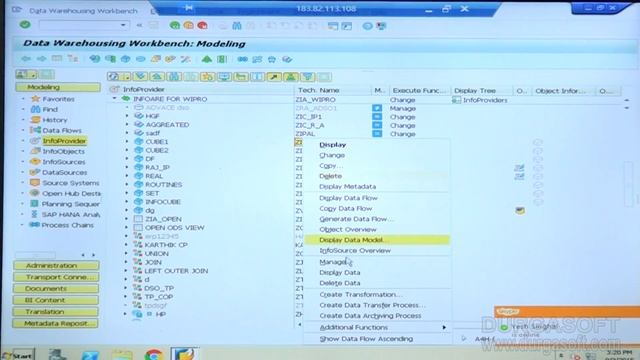Open the command field dropdown arrow

coord(123,25)
